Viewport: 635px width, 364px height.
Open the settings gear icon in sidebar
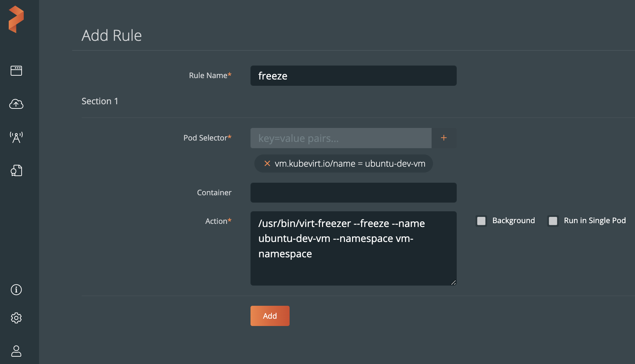tap(16, 318)
